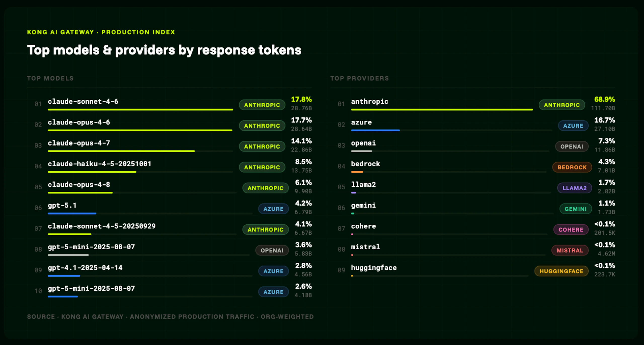Screen dimensions: 644x345
Task: Select the 16.7% provider share
Action: click(x=605, y=120)
